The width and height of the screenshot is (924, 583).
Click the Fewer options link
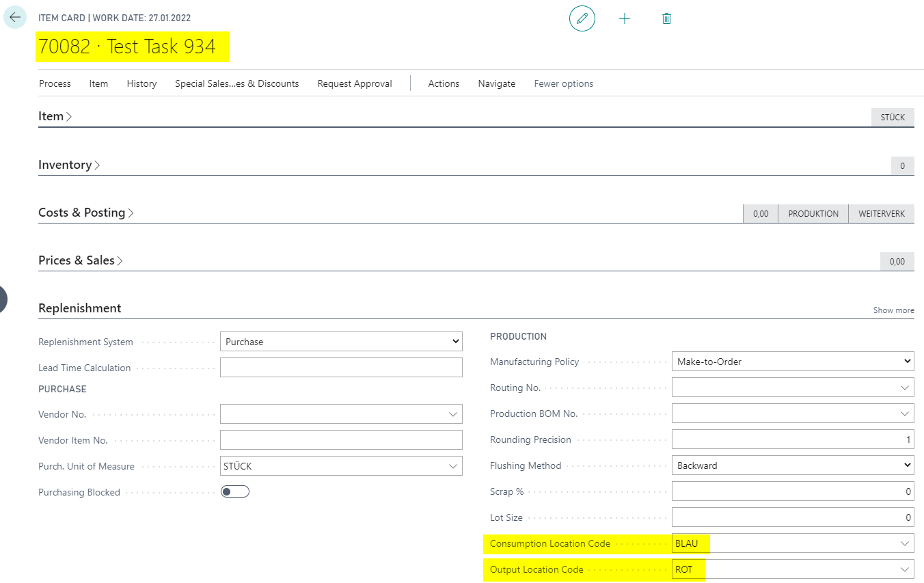tap(563, 83)
